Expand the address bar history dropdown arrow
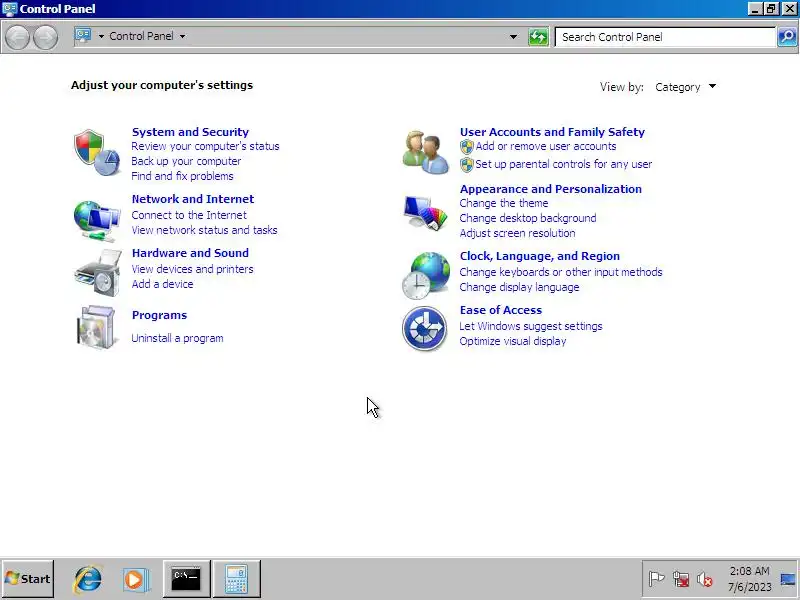 point(513,37)
